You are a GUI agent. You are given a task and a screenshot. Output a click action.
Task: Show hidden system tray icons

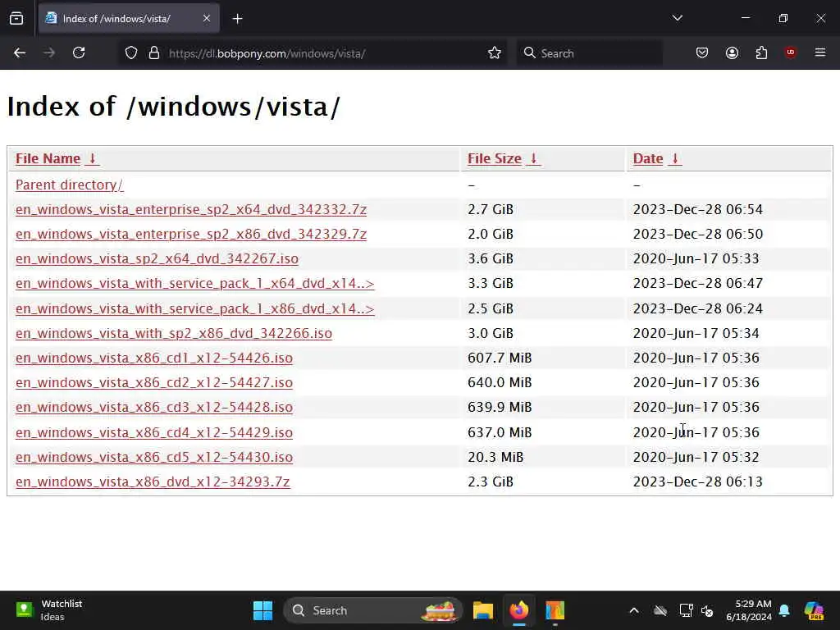click(x=634, y=610)
